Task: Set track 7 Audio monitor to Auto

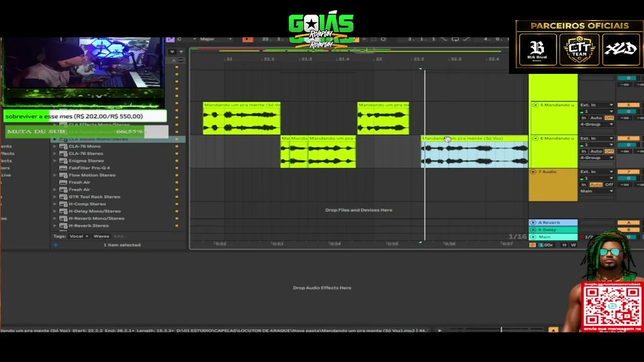Action: tap(596, 185)
